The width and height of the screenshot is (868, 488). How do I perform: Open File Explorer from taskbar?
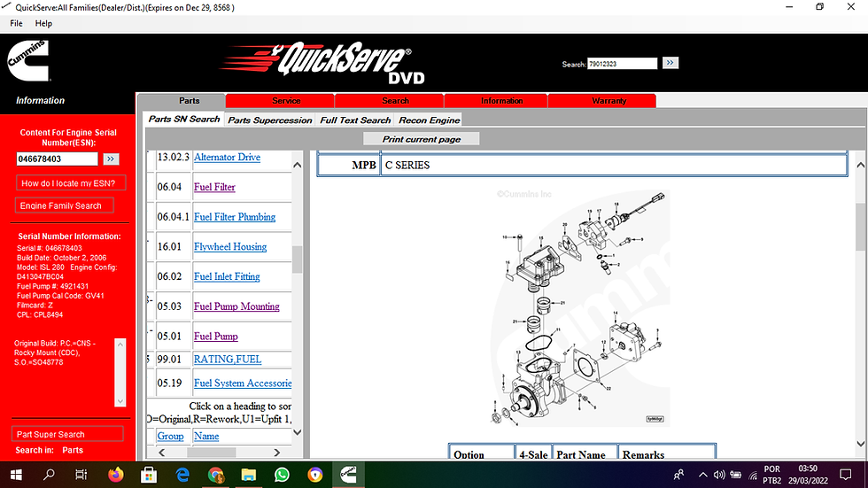(x=249, y=475)
